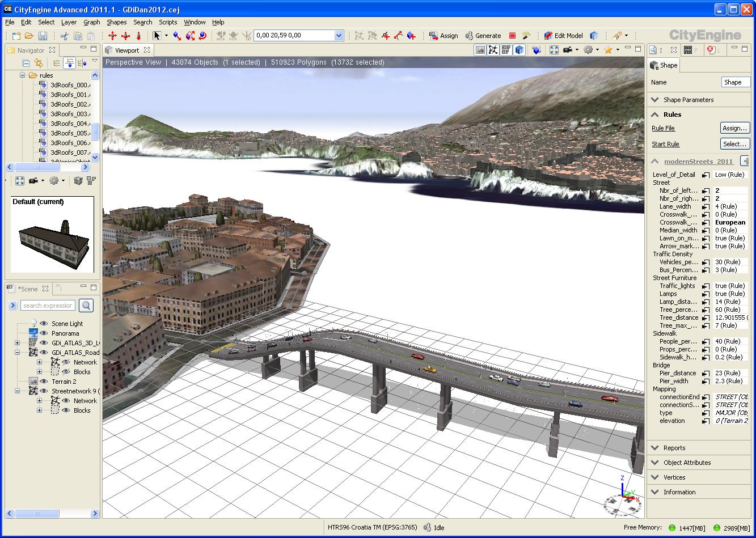The width and height of the screenshot is (756, 538).
Task: Click the Shape Name input field
Action: 736,82
